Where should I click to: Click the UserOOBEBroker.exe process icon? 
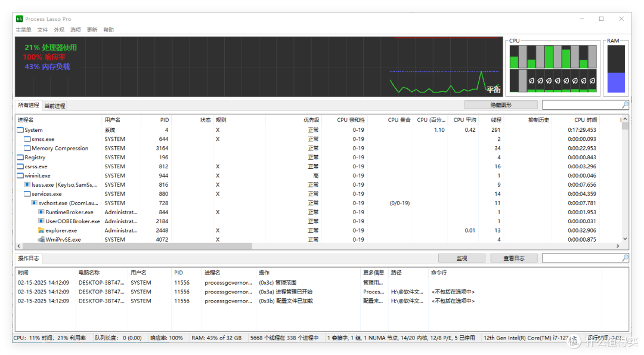coord(41,221)
